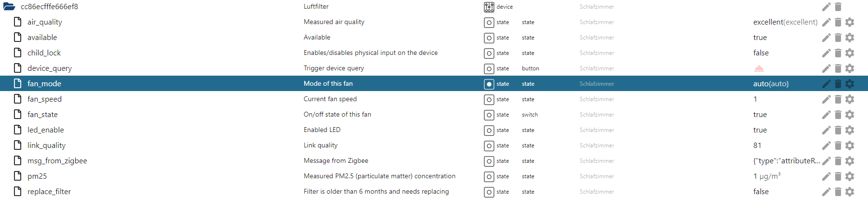Click pencil edit icon for air_quality

coord(826,22)
